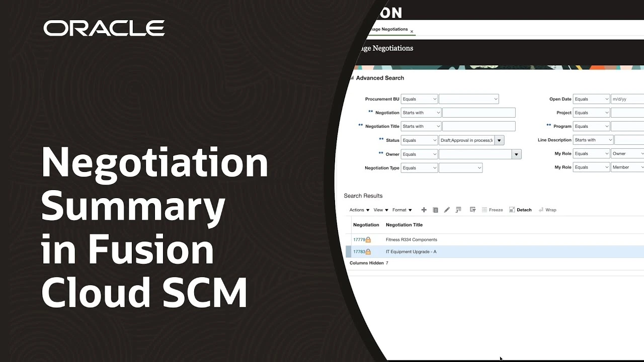Open operator dropdown beside My Role Member
644x362 pixels.
[591, 167]
